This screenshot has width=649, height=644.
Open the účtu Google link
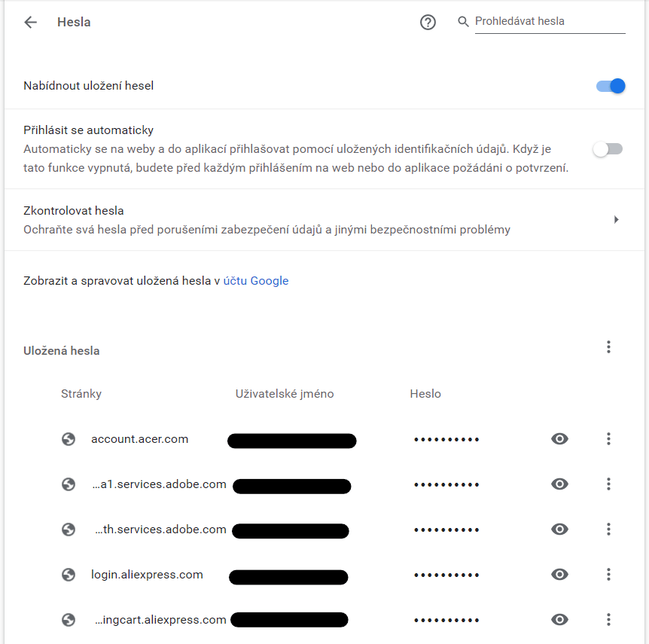(256, 281)
